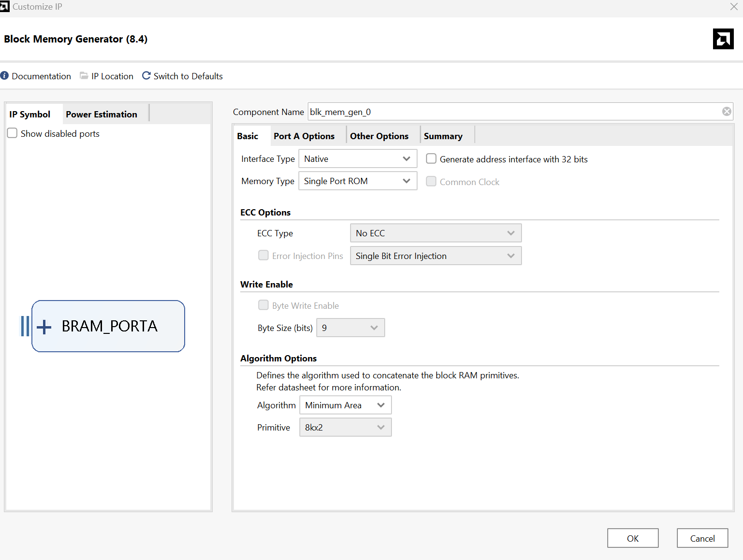Click the Cancel button
Screen dimensions: 743x560
click(702, 538)
